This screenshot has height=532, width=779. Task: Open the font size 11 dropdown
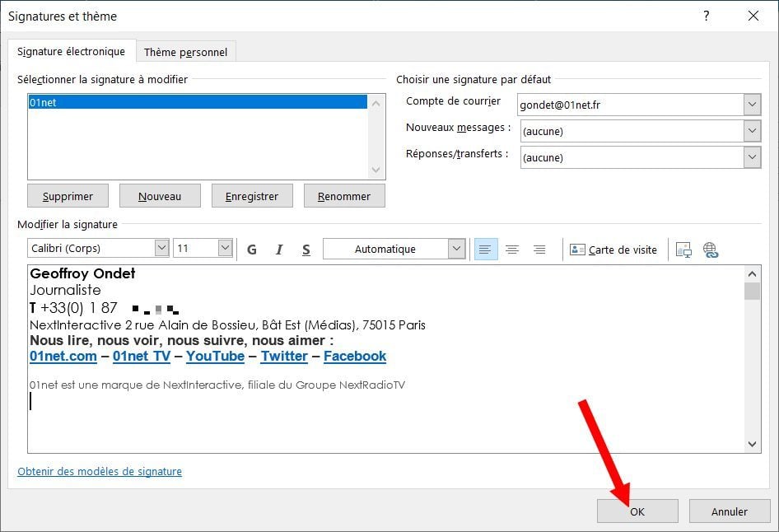[225, 248]
